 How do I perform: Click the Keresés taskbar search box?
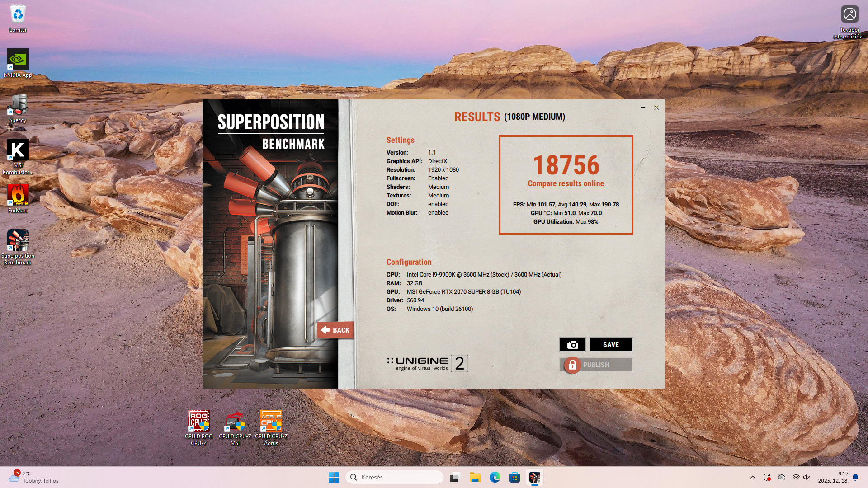click(x=394, y=477)
